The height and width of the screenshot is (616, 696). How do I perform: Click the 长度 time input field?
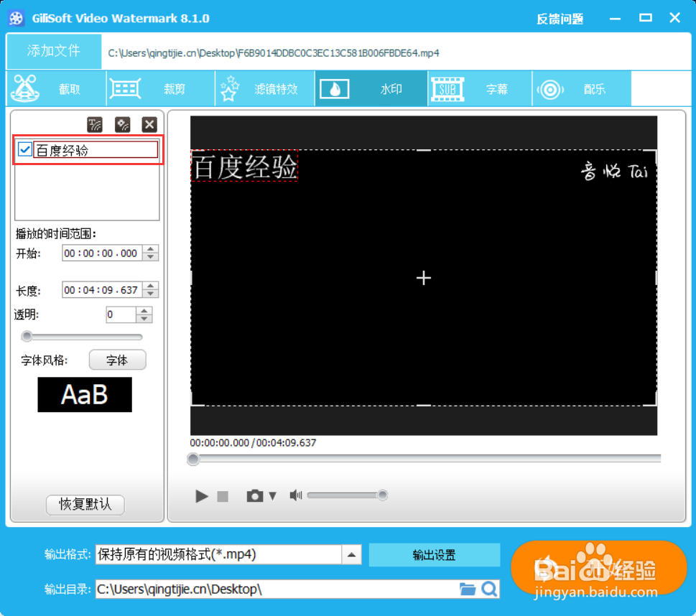click(x=102, y=290)
